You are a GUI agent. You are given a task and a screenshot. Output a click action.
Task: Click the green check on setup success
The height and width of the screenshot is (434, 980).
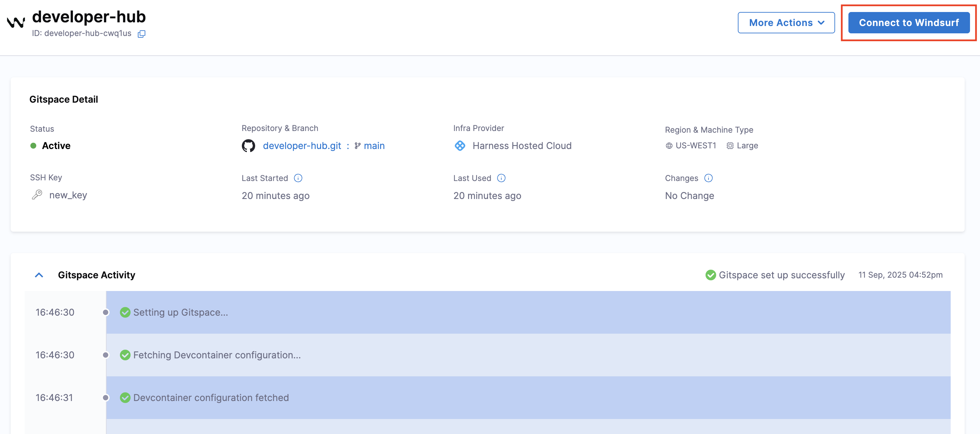[710, 275]
